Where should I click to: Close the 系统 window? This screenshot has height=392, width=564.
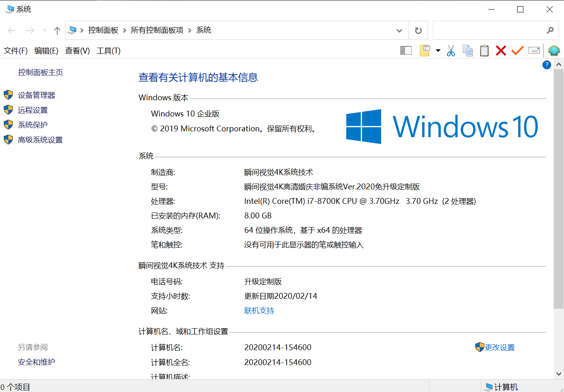tap(549, 9)
